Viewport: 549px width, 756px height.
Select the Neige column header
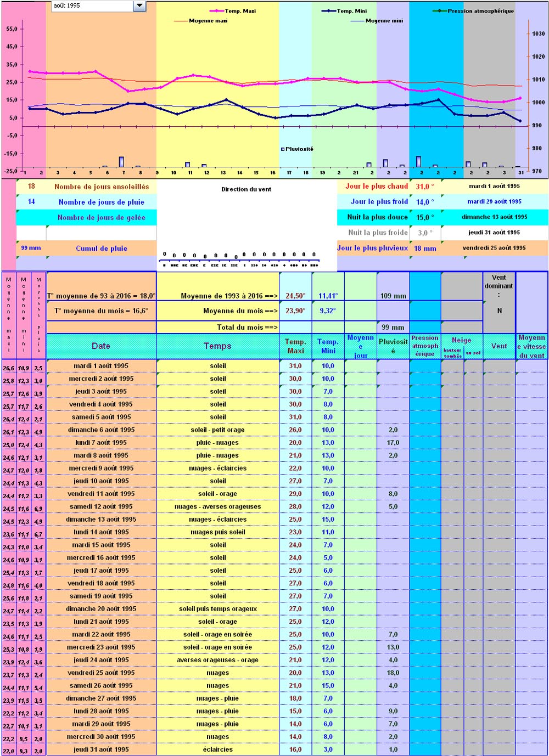[461, 341]
